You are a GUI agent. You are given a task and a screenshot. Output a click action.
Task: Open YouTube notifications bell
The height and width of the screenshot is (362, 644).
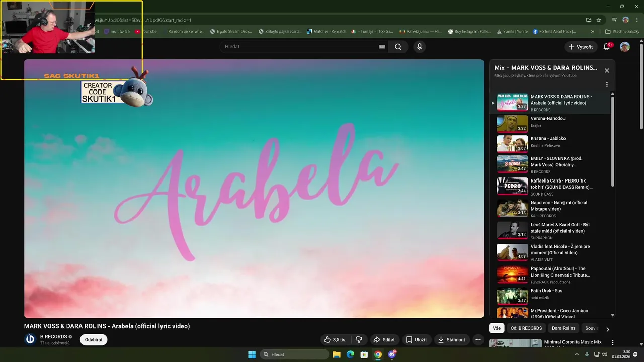click(608, 46)
